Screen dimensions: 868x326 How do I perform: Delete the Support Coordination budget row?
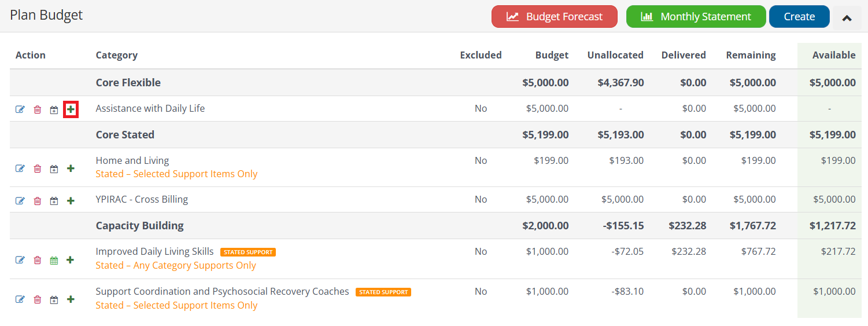[38, 299]
